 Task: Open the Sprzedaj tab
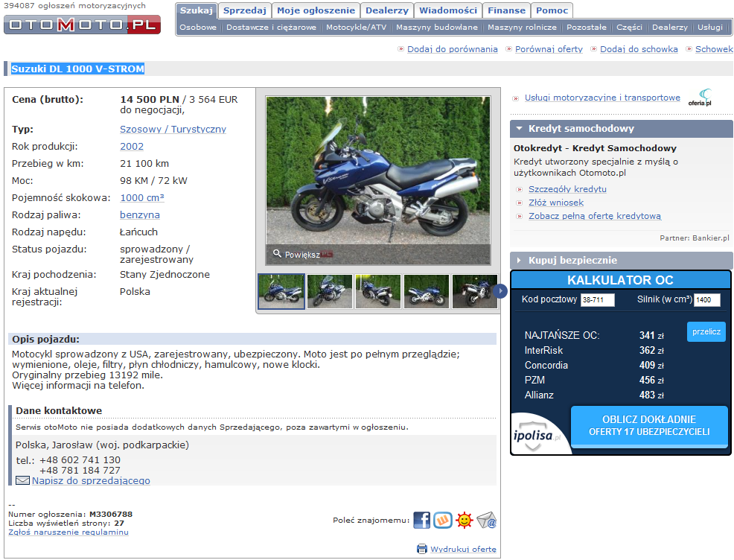pos(245,10)
